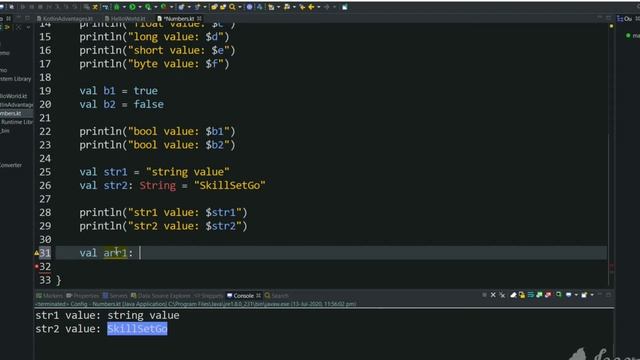Viewport: 640px width, 360px height.
Task: Click the yellow warning marker in overview ruler
Action: point(611,26)
